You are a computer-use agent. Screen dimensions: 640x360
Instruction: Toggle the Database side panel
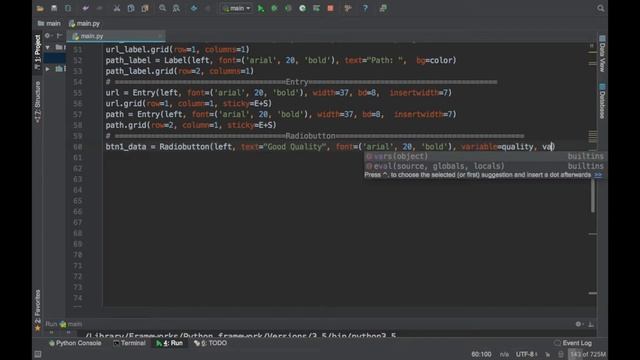click(x=602, y=101)
